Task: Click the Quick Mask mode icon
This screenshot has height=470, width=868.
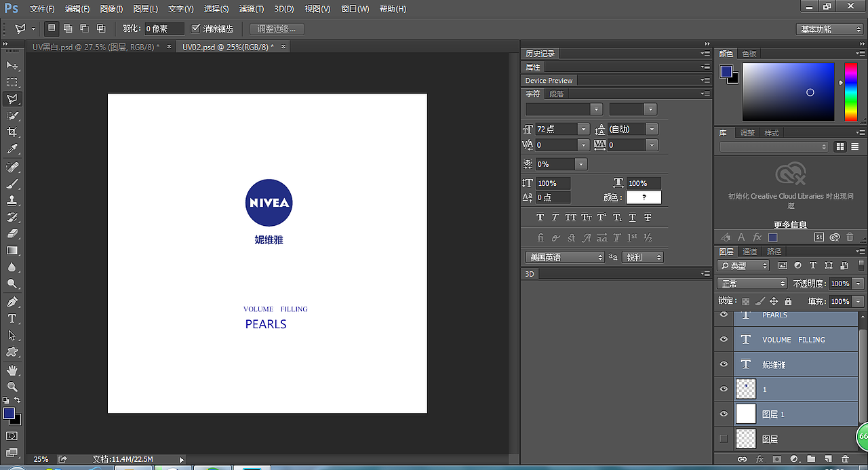Action: click(12, 435)
